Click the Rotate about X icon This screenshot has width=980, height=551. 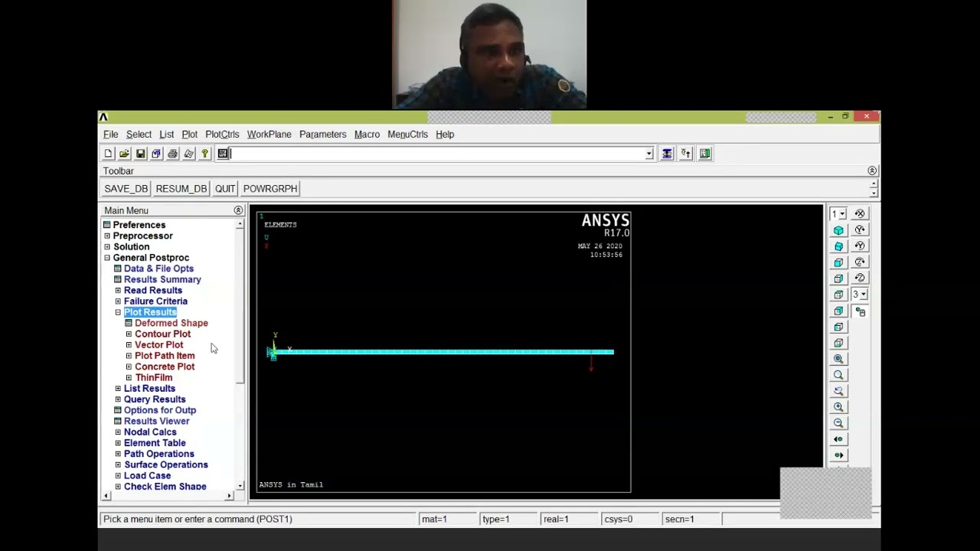point(860,214)
